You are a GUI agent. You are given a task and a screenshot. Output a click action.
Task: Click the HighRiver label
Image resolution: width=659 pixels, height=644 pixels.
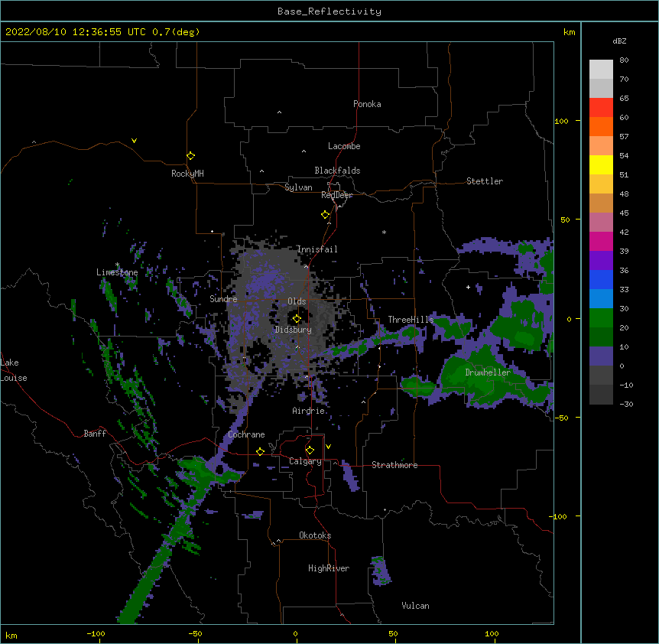point(329,568)
